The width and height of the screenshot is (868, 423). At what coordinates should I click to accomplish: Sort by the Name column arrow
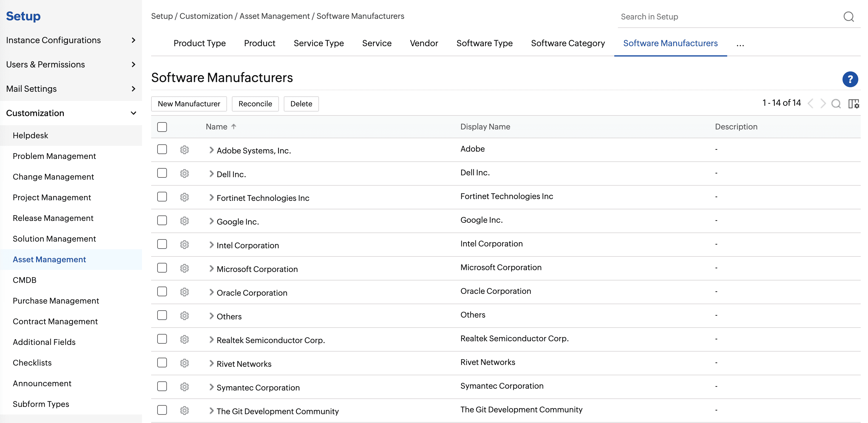click(x=233, y=126)
